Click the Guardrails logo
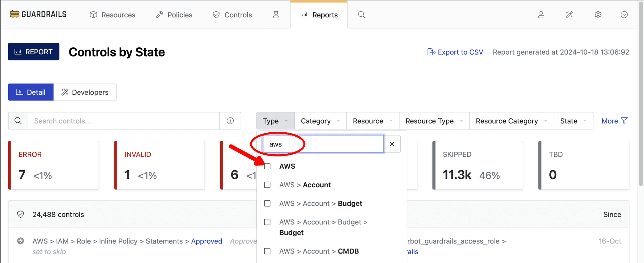The height and width of the screenshot is (263, 644). coord(38,14)
